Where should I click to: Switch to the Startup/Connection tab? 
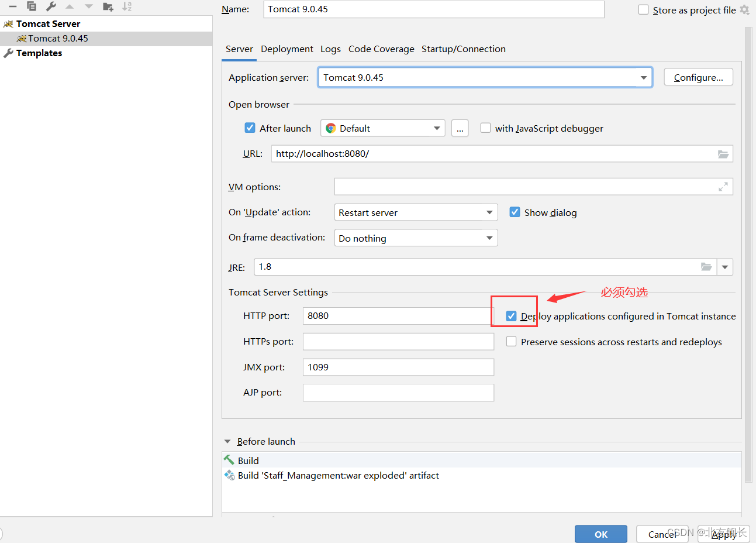[x=464, y=49]
